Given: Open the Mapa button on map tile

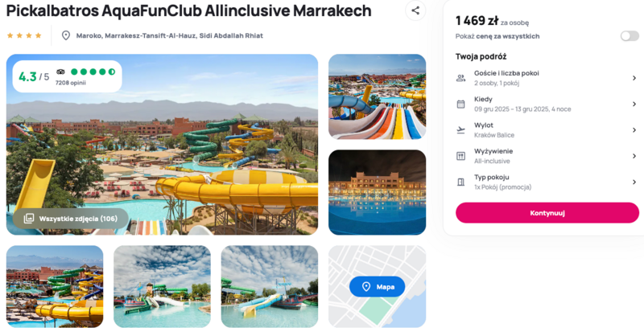Looking at the screenshot, I should point(377,287).
